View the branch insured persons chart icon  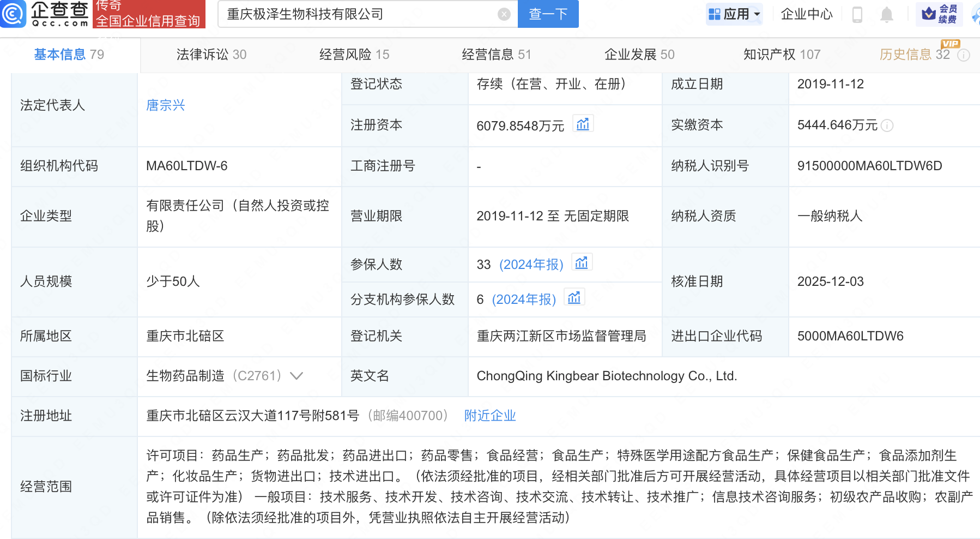coord(574,298)
